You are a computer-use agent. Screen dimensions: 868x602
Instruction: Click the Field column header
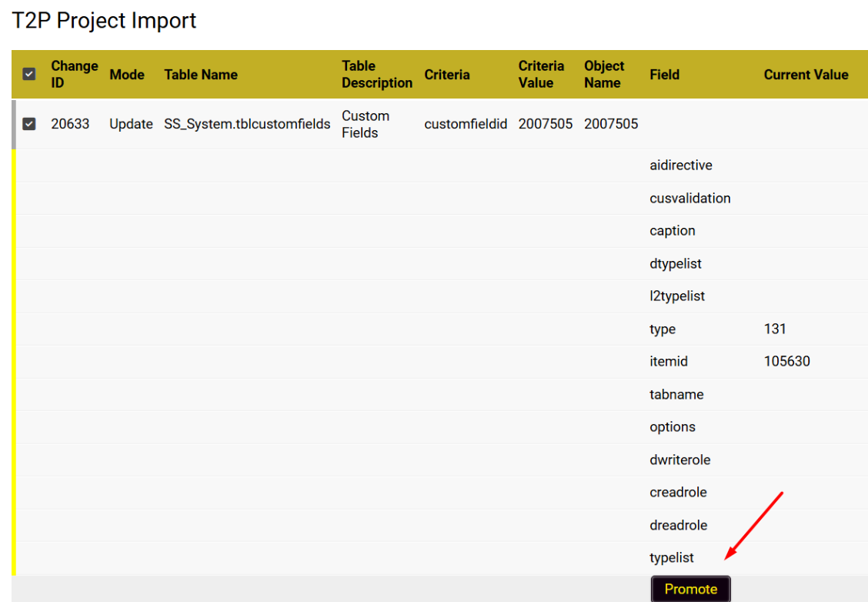664,74
